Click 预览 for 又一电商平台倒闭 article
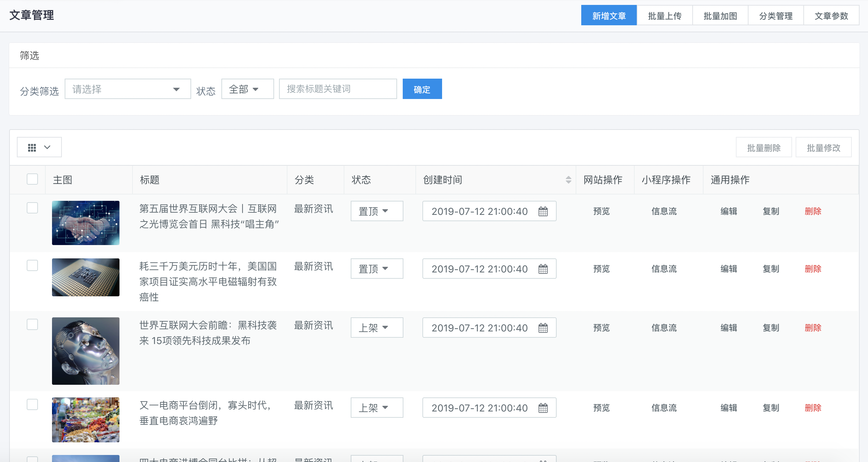868x462 pixels. click(x=601, y=408)
